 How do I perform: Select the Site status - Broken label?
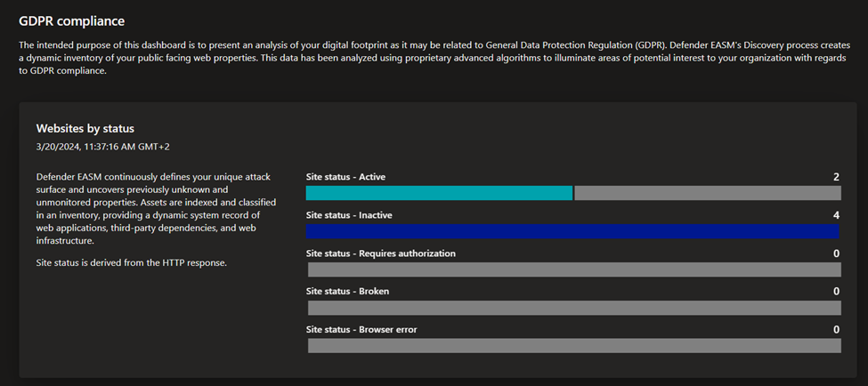347,292
